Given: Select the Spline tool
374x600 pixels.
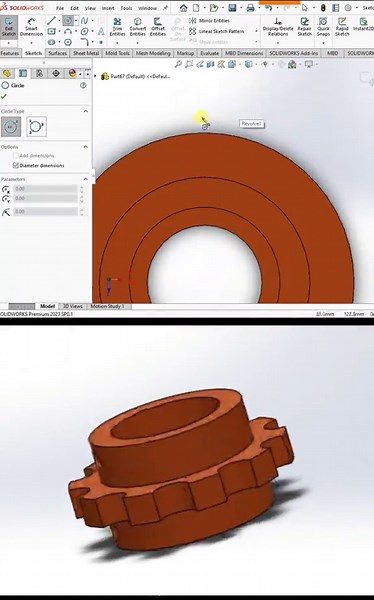Looking at the screenshot, I should click(84, 21).
